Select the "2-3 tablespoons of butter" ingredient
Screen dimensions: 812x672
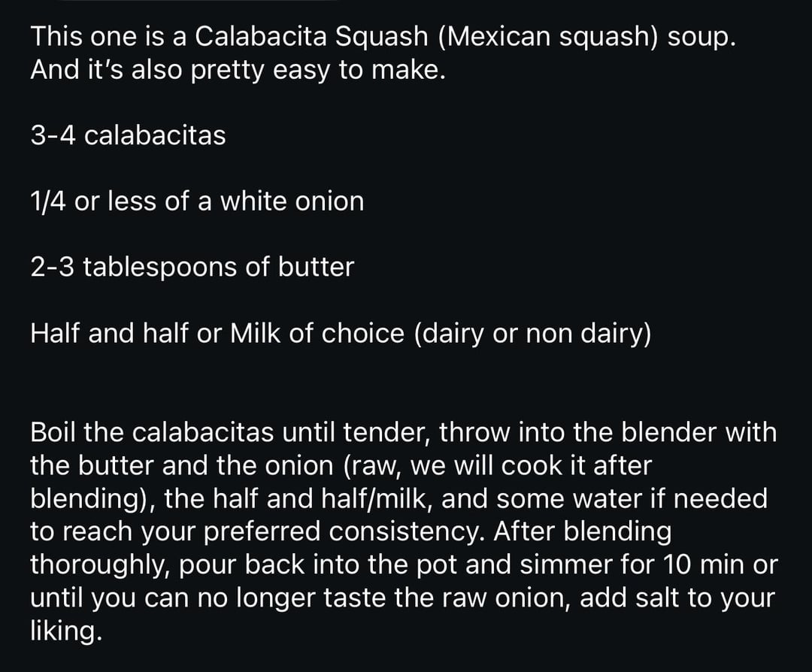point(192,267)
